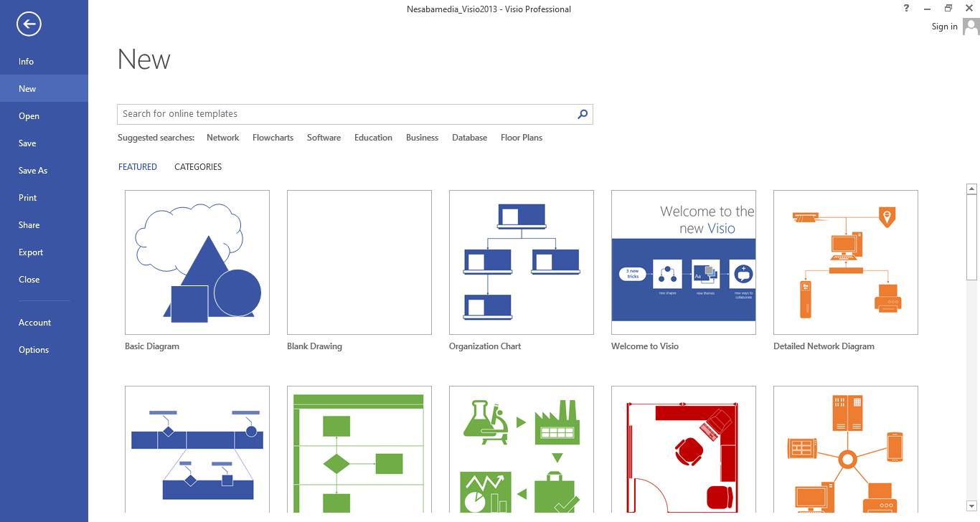980x522 pixels.
Task: Click the Floor Plans suggested search
Action: click(x=522, y=138)
